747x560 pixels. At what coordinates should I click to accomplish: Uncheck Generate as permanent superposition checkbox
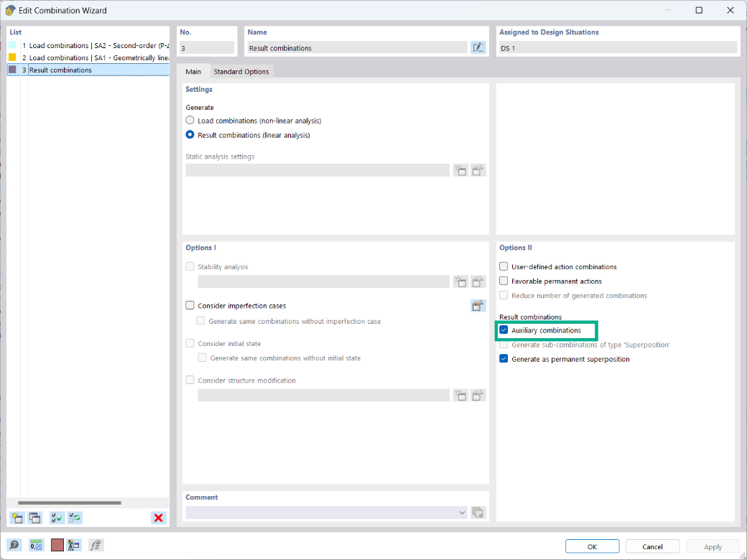[x=504, y=358]
